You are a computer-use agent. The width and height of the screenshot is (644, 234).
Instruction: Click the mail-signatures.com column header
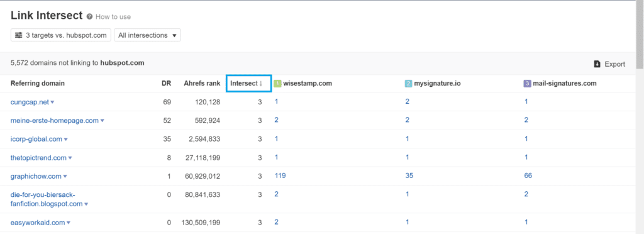565,83
